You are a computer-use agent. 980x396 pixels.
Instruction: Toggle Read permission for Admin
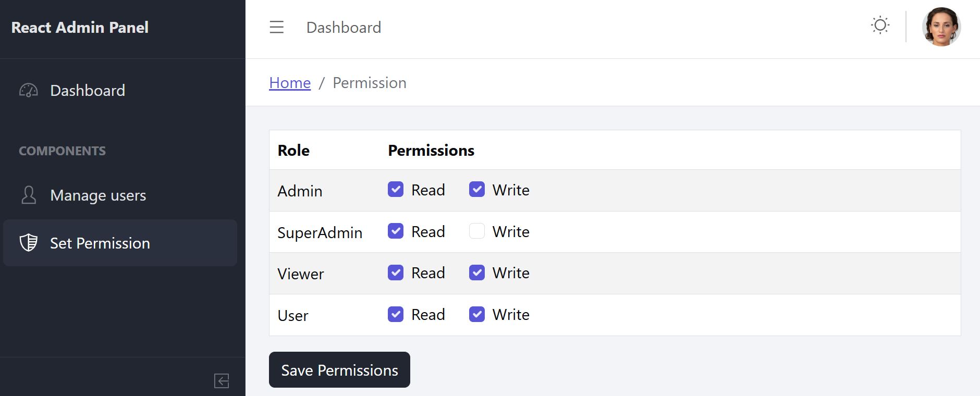tap(395, 189)
